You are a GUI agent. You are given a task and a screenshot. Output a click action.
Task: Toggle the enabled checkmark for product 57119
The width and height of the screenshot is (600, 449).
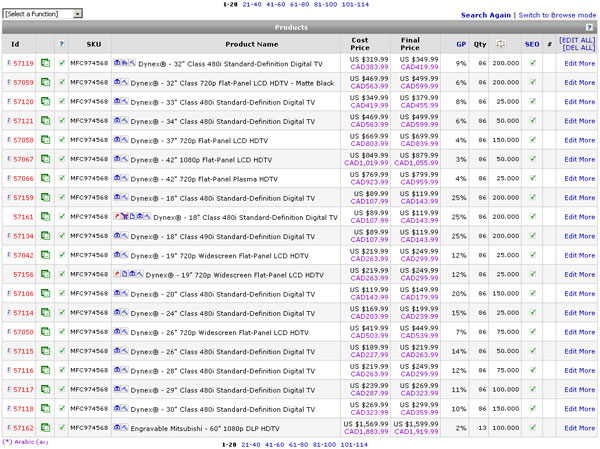tap(62, 63)
